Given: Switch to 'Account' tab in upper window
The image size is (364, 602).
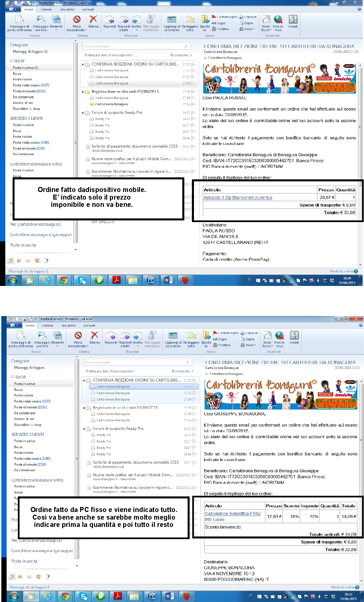Looking at the screenshot, I should (88, 10).
